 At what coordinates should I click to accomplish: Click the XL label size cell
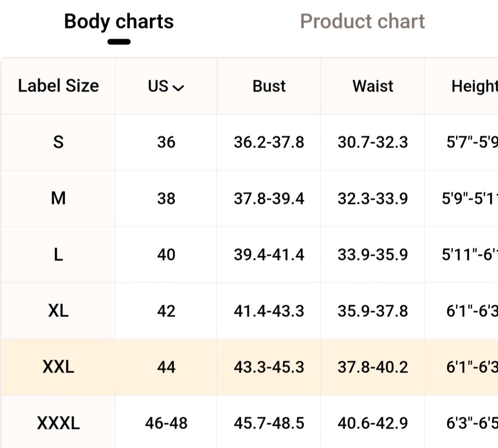[x=58, y=311]
